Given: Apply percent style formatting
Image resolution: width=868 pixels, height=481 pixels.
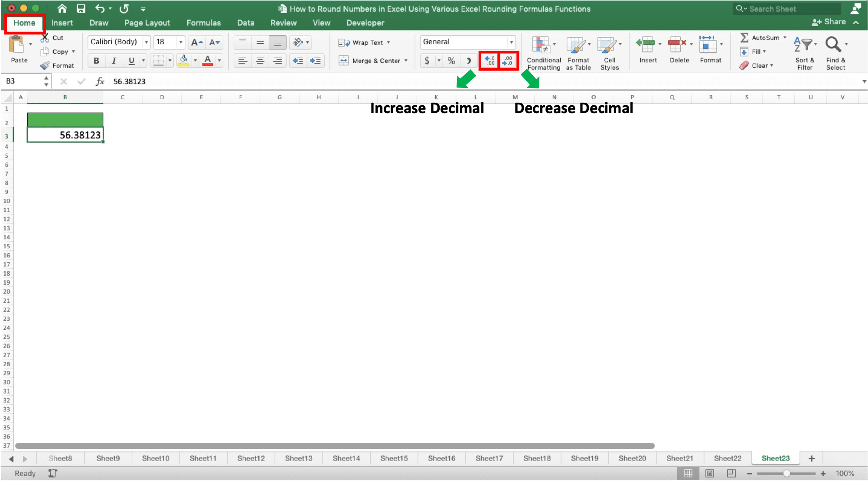Looking at the screenshot, I should click(451, 61).
